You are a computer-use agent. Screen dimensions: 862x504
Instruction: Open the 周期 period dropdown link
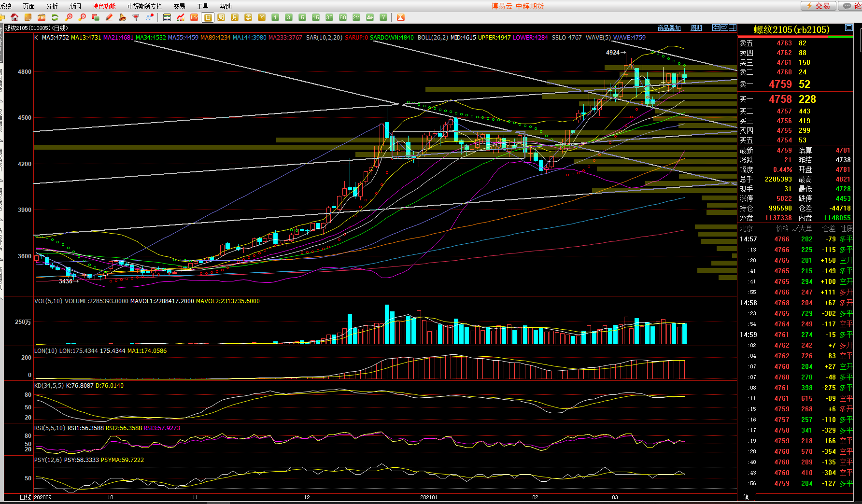tap(696, 28)
